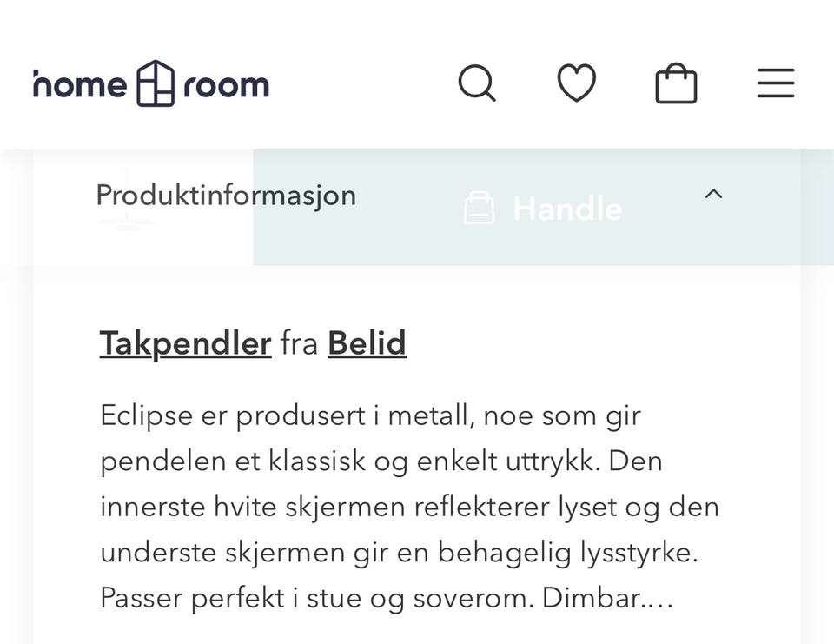Click the "home" word in the logo

(x=80, y=85)
